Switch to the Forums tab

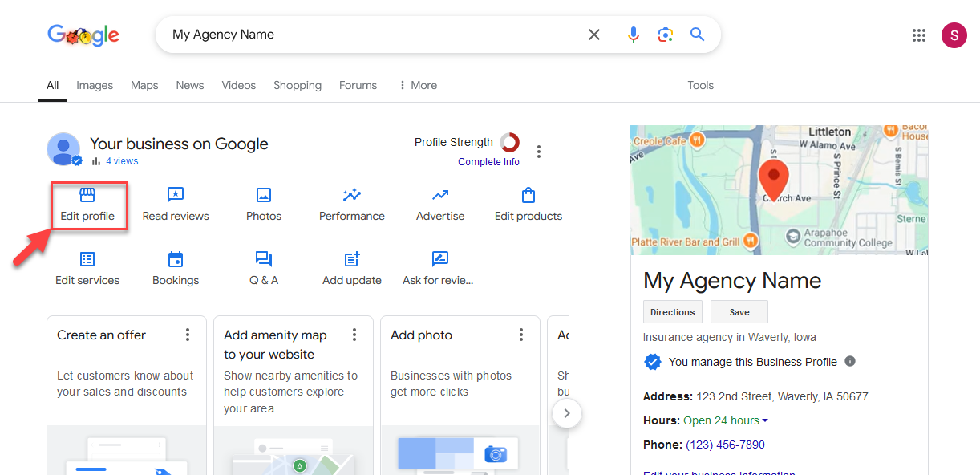pyautogui.click(x=358, y=85)
